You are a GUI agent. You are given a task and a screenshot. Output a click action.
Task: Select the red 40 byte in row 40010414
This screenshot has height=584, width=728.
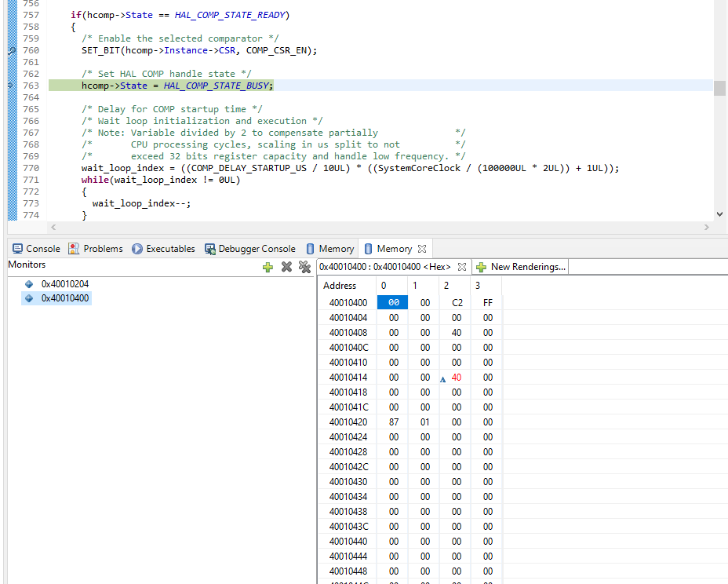point(457,378)
